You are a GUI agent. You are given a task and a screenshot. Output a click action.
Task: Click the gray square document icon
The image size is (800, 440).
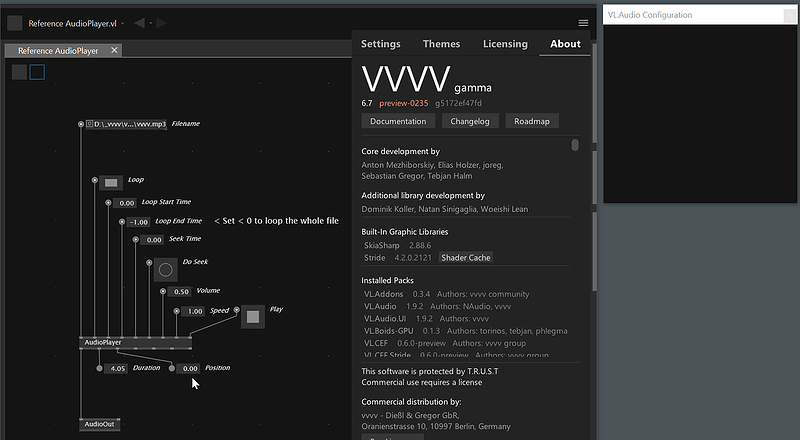15,23
